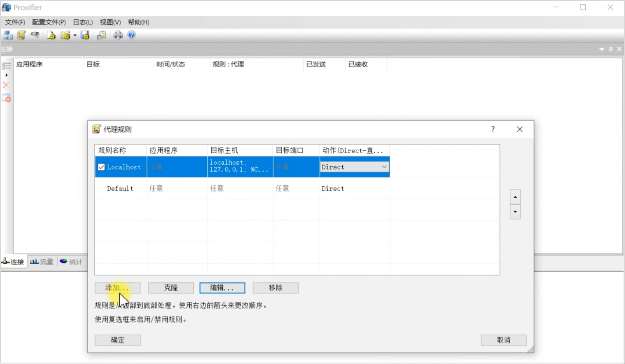Click New Profile toolbar icon
This screenshot has height=364, width=625.
tap(51, 35)
